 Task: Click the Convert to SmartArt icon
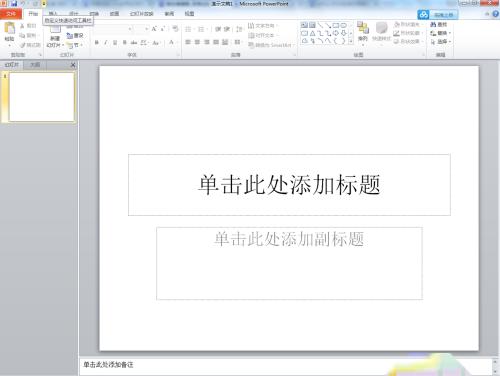tap(251, 45)
